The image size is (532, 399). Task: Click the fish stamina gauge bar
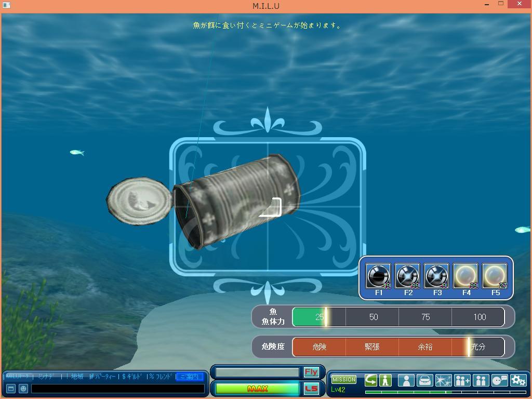point(398,317)
